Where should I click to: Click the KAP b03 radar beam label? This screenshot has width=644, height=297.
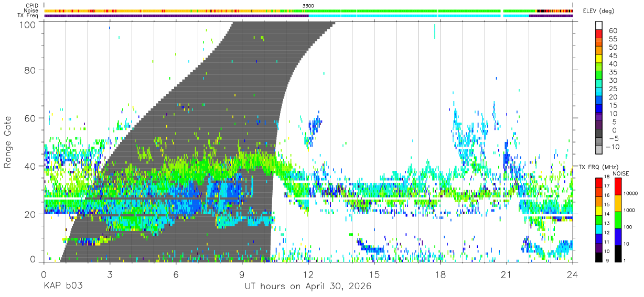[63, 287]
